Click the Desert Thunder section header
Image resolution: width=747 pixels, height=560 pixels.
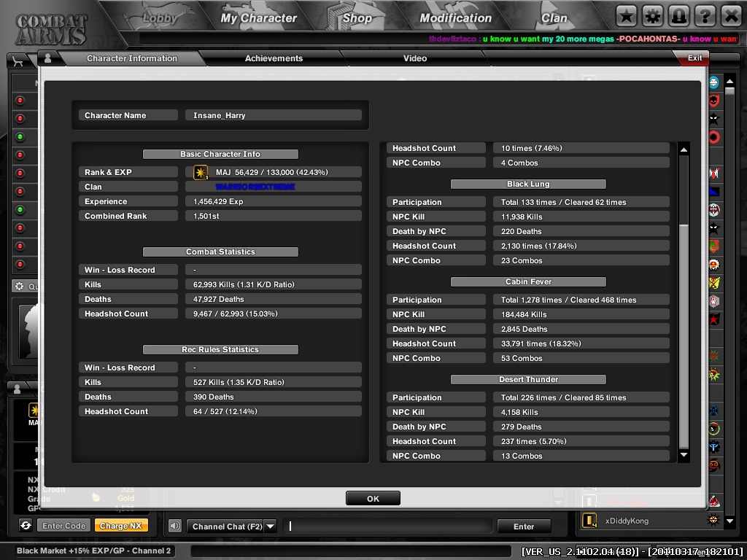[528, 379]
